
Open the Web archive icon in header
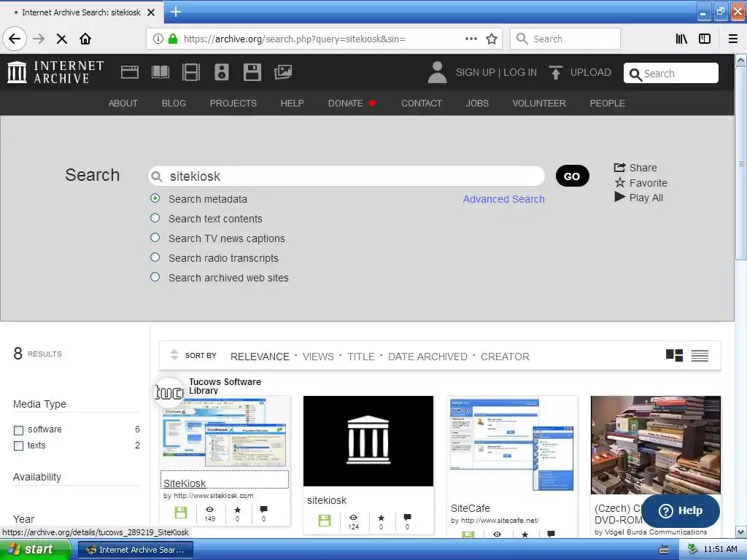pyautogui.click(x=130, y=72)
